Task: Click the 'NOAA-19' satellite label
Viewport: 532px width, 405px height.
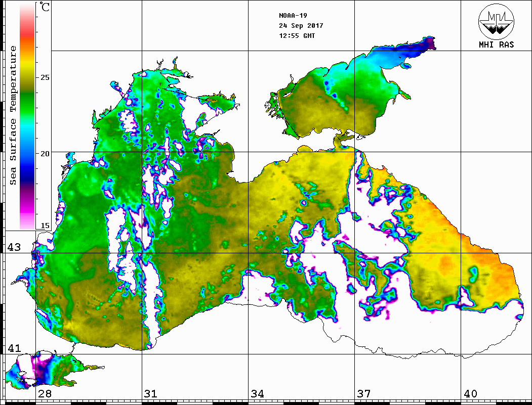Action: (x=293, y=16)
